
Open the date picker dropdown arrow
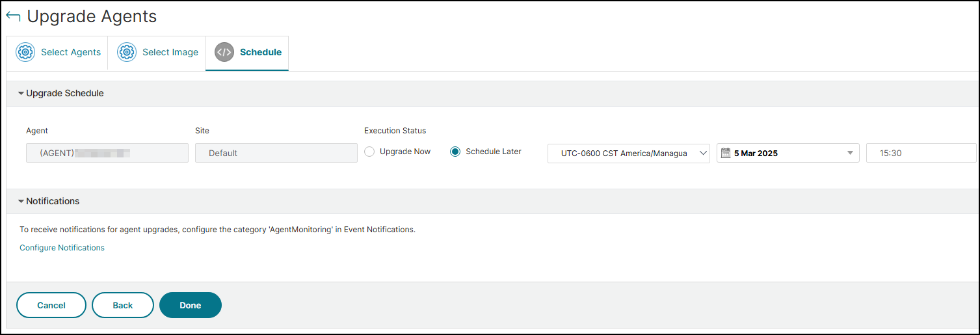point(850,154)
